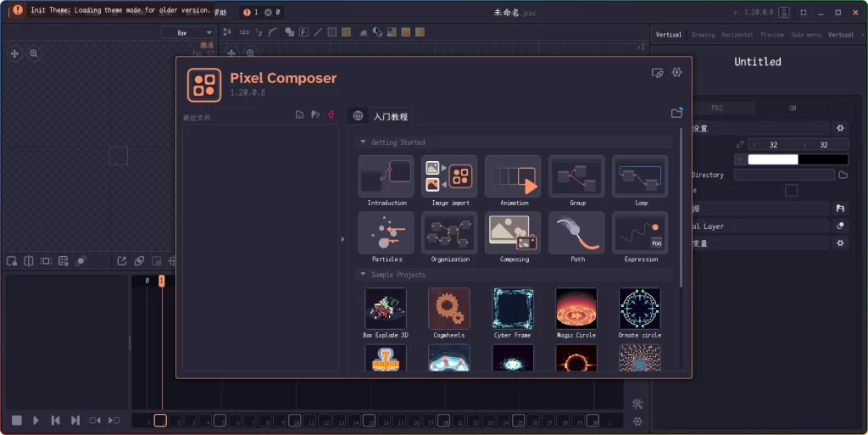Step to previous keyframe
The image size is (868, 435).
point(95,421)
